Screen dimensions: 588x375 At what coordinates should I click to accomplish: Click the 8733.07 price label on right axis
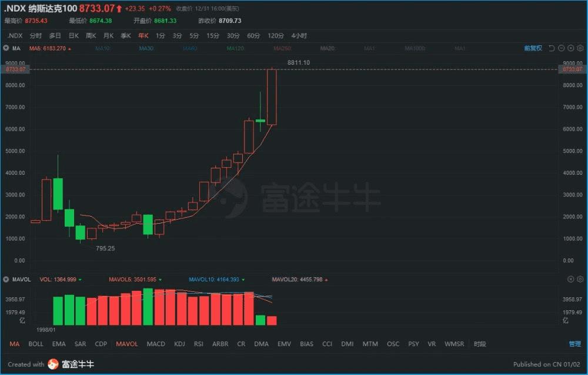pos(571,69)
